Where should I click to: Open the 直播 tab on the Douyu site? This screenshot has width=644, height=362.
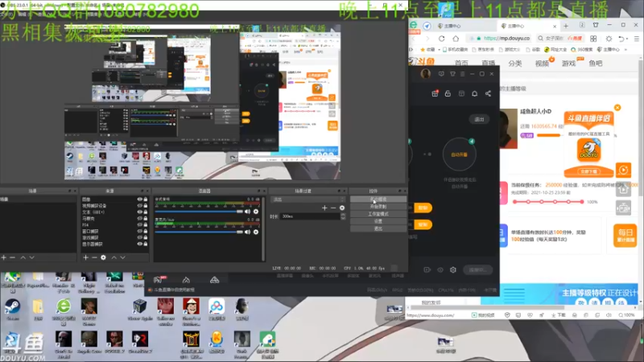tap(488, 64)
